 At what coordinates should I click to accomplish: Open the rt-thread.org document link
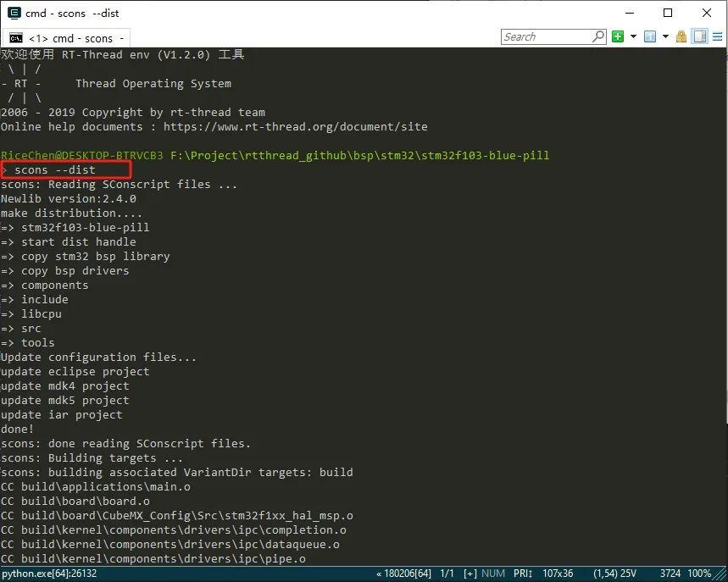295,127
